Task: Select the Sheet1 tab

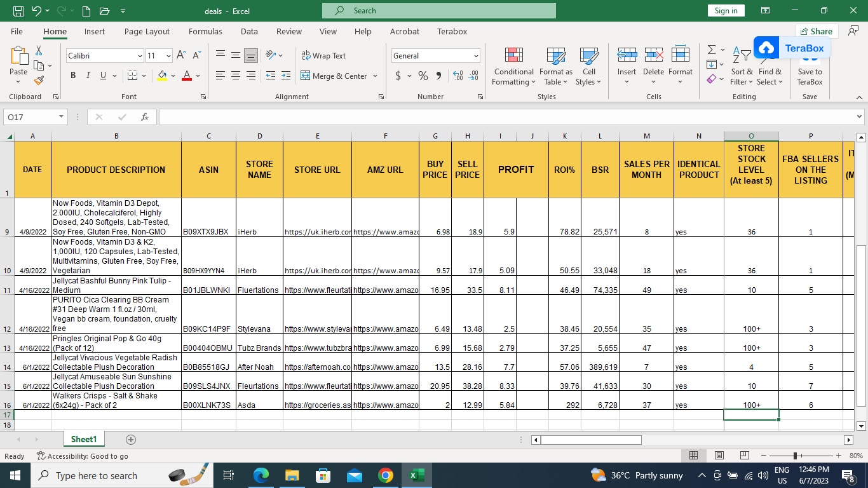Action: tap(84, 439)
